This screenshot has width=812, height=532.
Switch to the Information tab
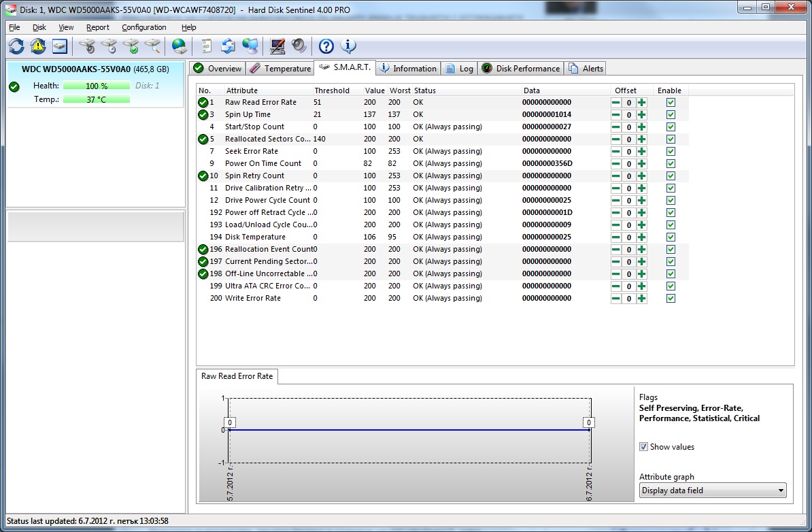click(408, 69)
